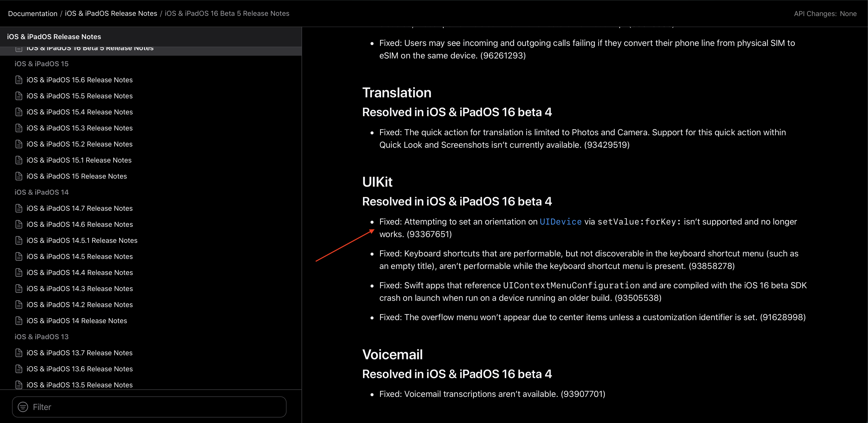Open iOS & iPadOS 14.2 Release Notes
Viewport: 868px width, 423px height.
(80, 305)
